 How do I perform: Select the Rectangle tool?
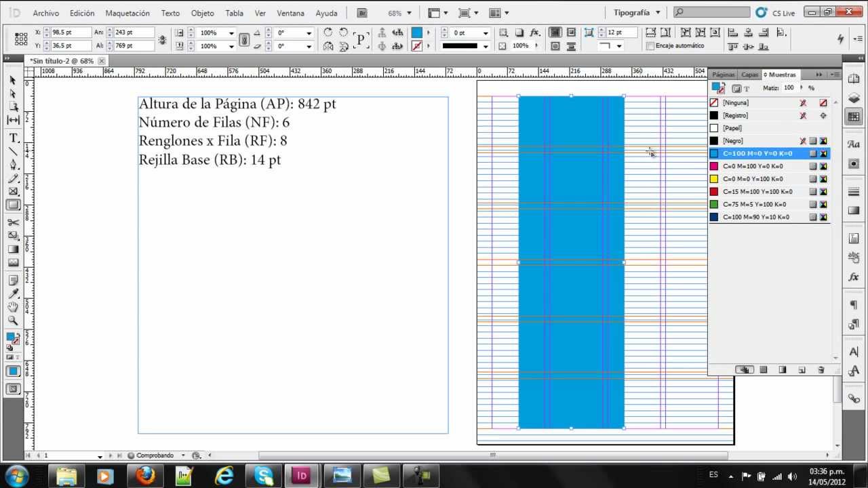[x=13, y=205]
